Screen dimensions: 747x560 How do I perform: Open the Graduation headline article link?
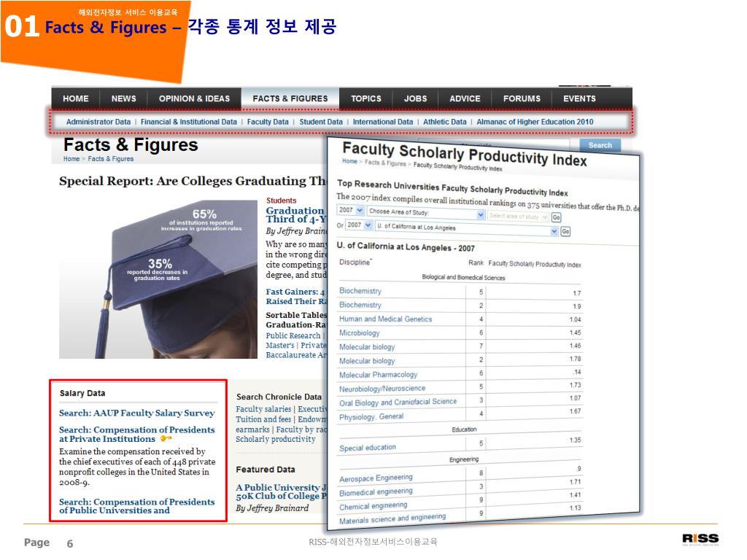pyautogui.click(x=296, y=215)
